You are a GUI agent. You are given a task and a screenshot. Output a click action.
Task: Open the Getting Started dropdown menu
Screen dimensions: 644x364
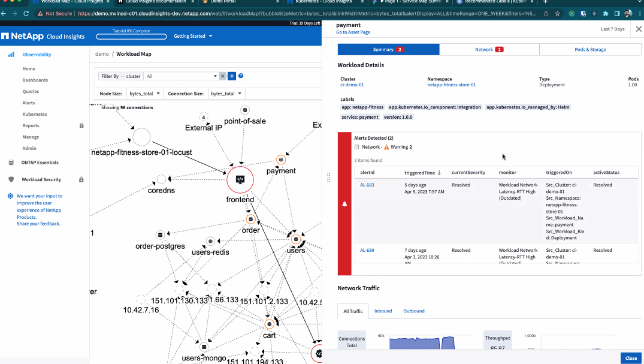pyautogui.click(x=193, y=36)
